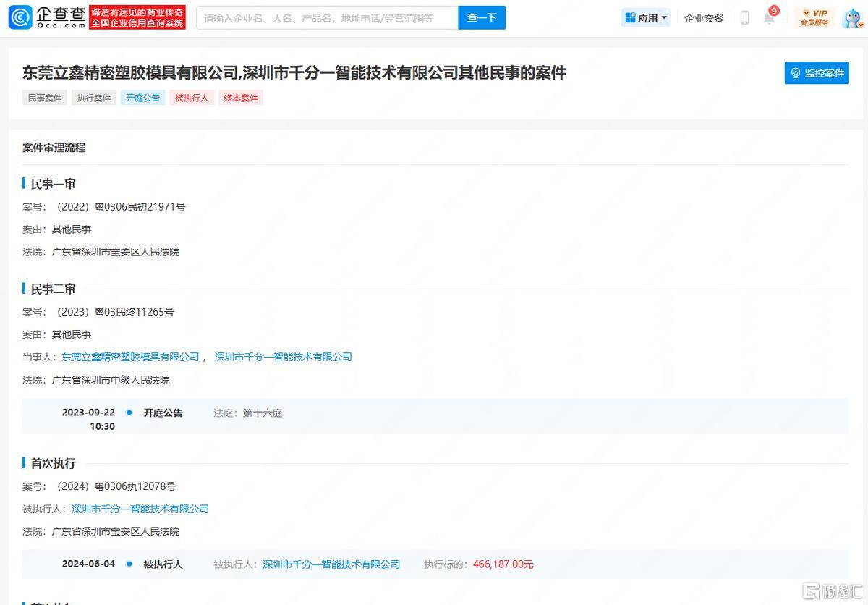Click the 案由：其他民事 text under 民事二审
Viewport: 868px width, 605px height.
pos(57,334)
